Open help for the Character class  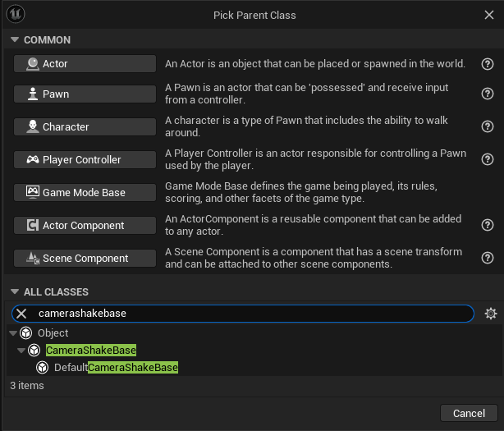(x=488, y=126)
